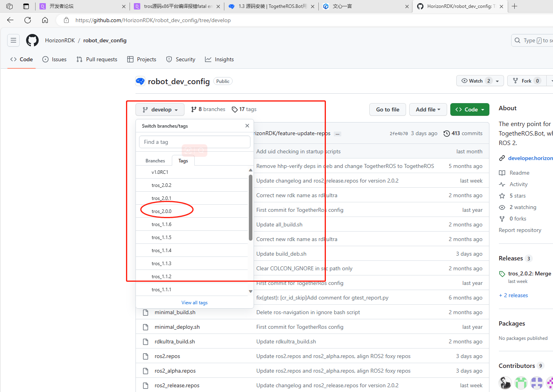Select tag tros_2.0.0

pyautogui.click(x=192, y=211)
